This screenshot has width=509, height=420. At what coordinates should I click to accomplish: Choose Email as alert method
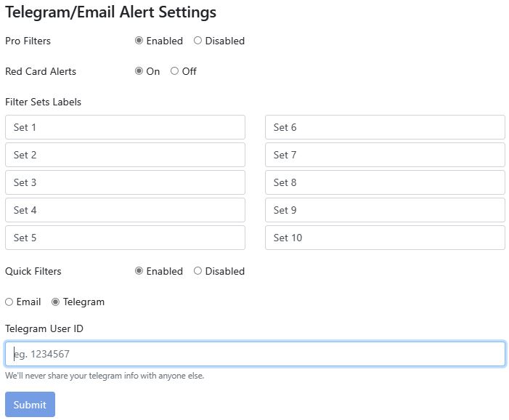coord(9,302)
